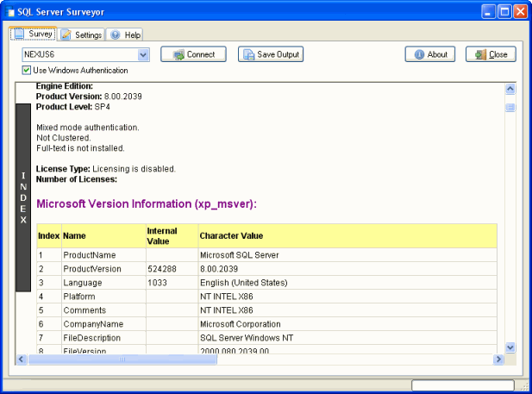Click the 524288 internal value cell
532x394 pixels.
click(172, 269)
